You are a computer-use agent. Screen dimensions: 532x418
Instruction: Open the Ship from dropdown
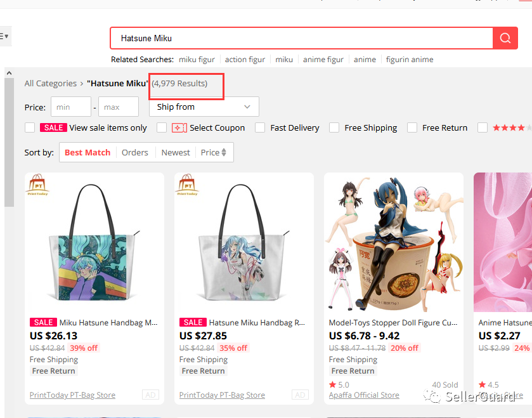tap(204, 107)
